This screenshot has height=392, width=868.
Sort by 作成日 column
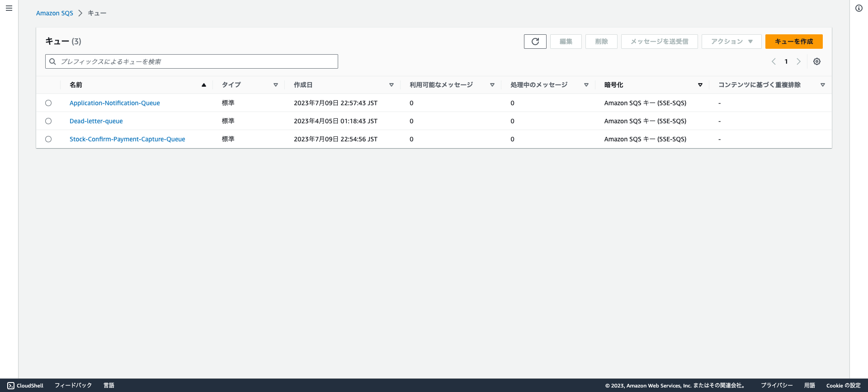tap(392, 85)
